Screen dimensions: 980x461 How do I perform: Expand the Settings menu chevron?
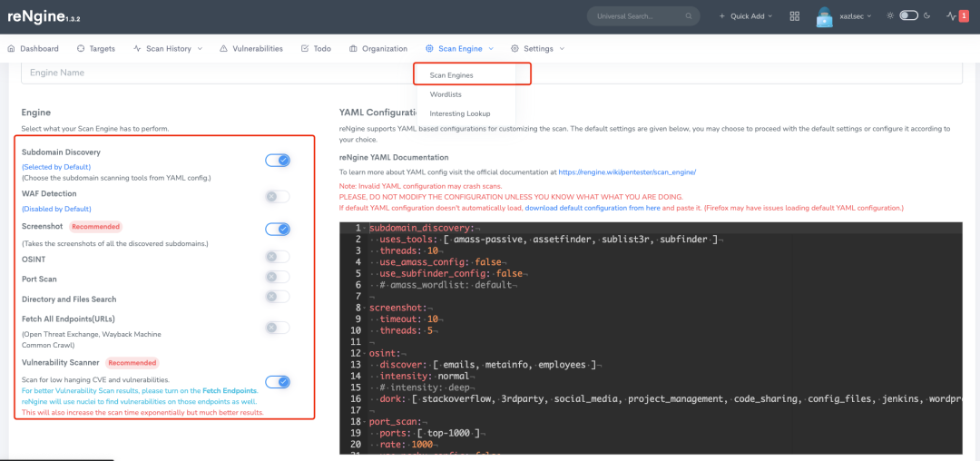pos(562,49)
